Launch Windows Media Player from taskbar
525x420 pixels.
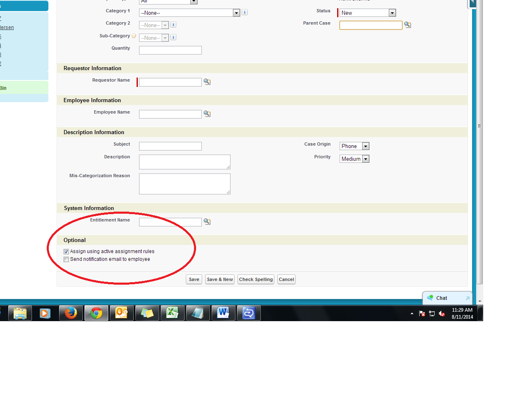(45, 313)
